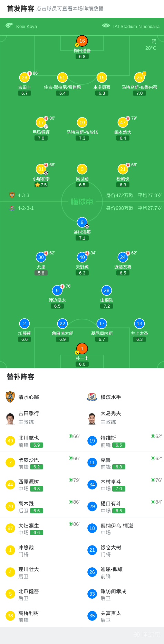Select Yokohama number 9 谷村海那 icon

point(82,222)
